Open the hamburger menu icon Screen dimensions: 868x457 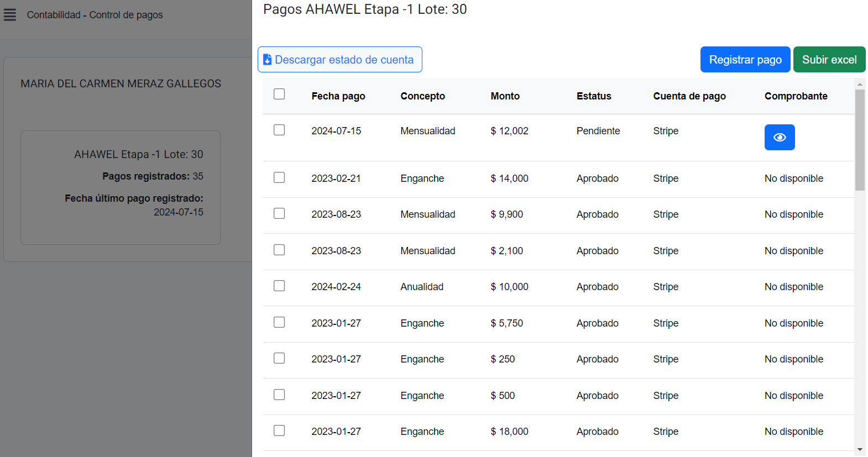[x=10, y=15]
